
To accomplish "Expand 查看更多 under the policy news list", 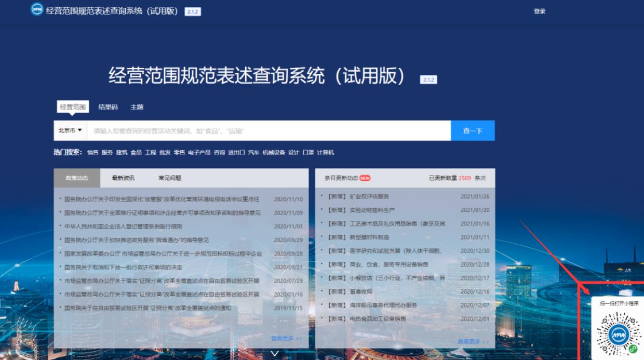I will tap(286, 339).
